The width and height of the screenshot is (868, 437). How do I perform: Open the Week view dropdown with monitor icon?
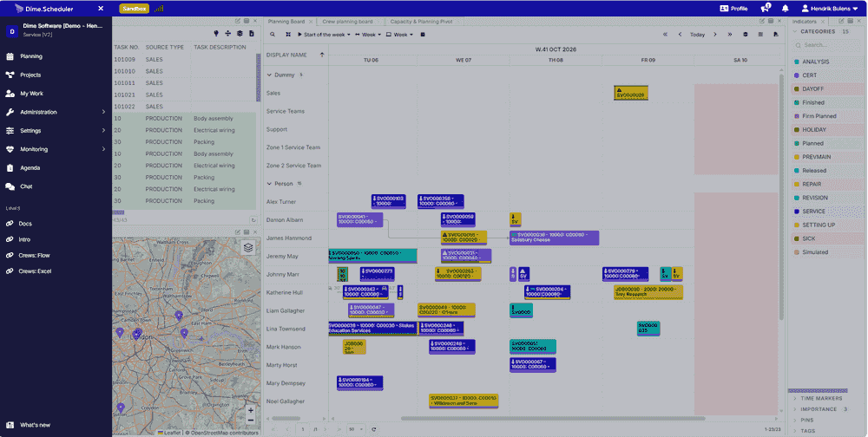399,35
